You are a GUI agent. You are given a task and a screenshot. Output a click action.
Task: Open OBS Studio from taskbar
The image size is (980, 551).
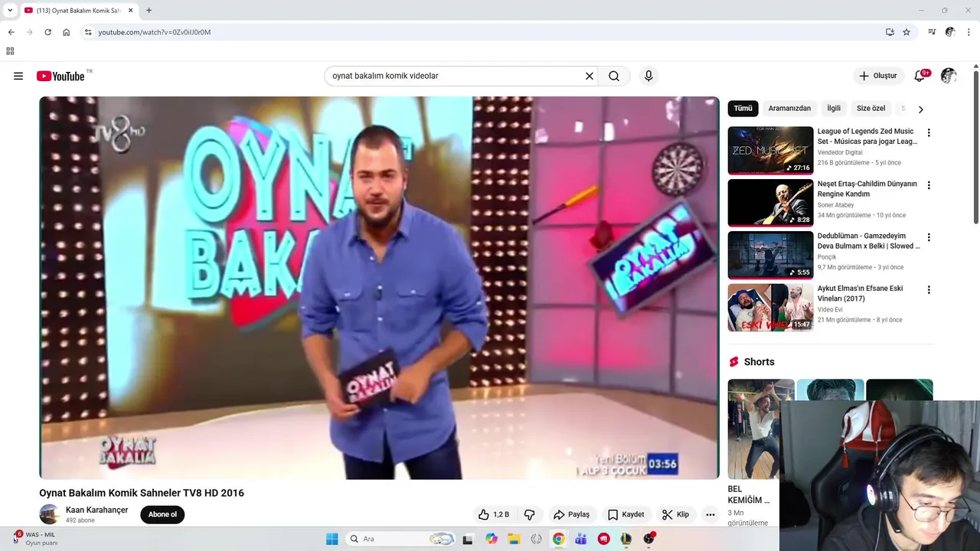point(648,539)
